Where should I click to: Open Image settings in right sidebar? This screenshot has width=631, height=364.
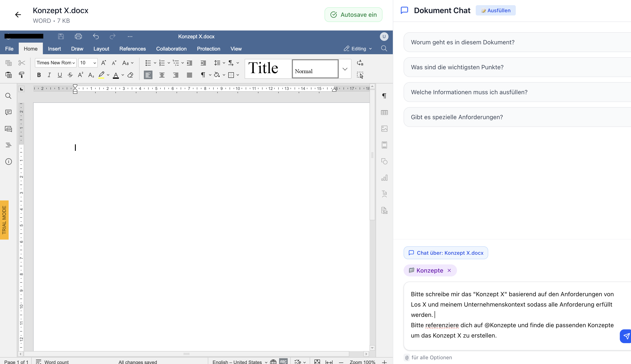coord(384,129)
